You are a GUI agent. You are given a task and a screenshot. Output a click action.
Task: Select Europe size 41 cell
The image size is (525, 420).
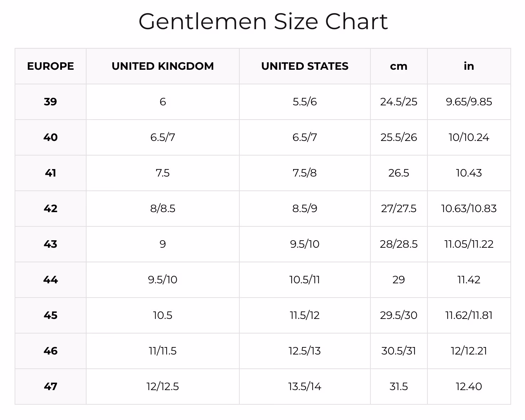pyautogui.click(x=51, y=173)
